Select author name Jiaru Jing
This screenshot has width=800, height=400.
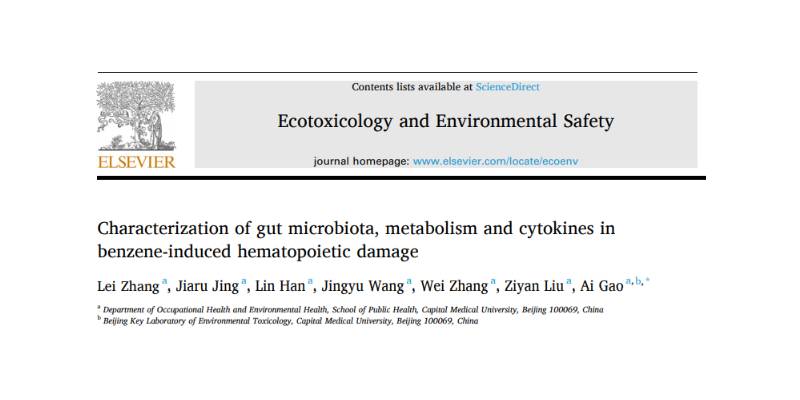pos(207,284)
